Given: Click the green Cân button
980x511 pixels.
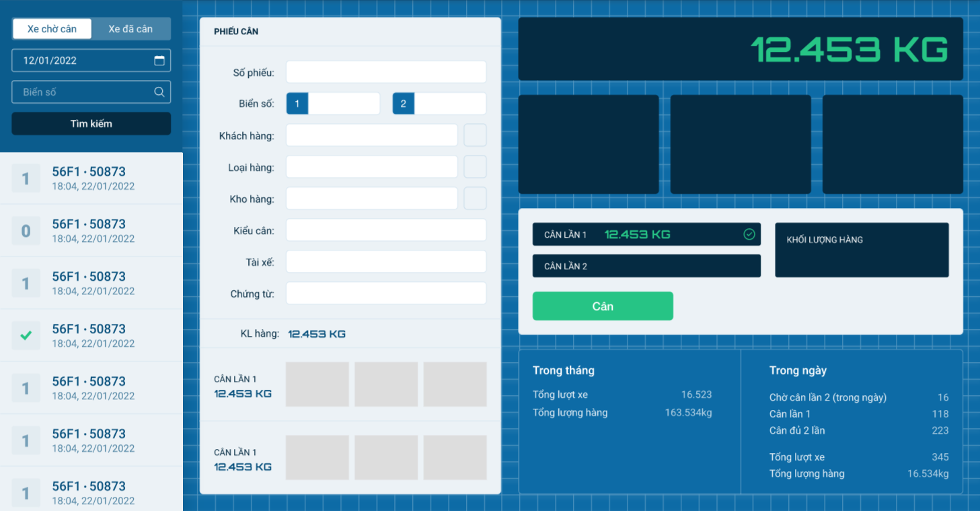Looking at the screenshot, I should [603, 306].
